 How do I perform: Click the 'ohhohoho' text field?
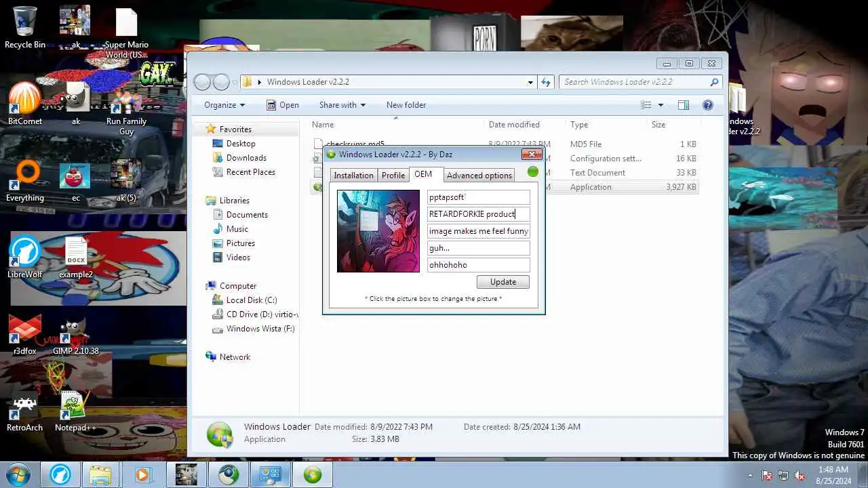479,265
